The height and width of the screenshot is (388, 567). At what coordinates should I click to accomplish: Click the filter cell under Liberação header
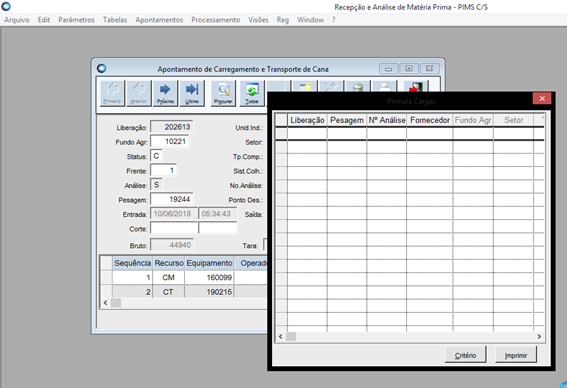coord(307,133)
